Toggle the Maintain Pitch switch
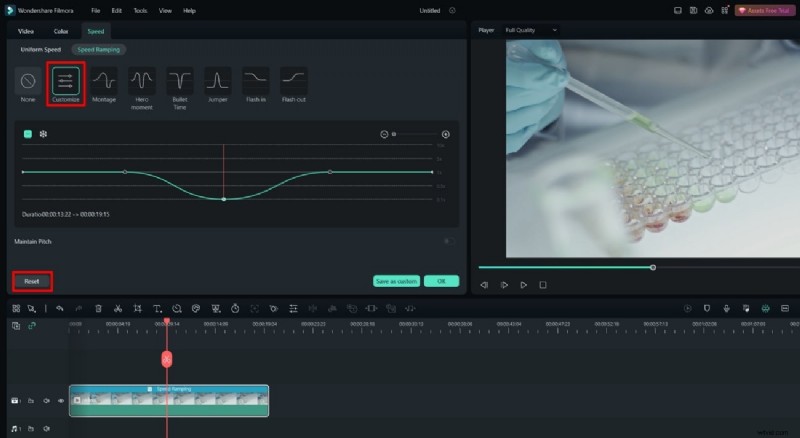This screenshot has width=800, height=438. click(x=449, y=241)
